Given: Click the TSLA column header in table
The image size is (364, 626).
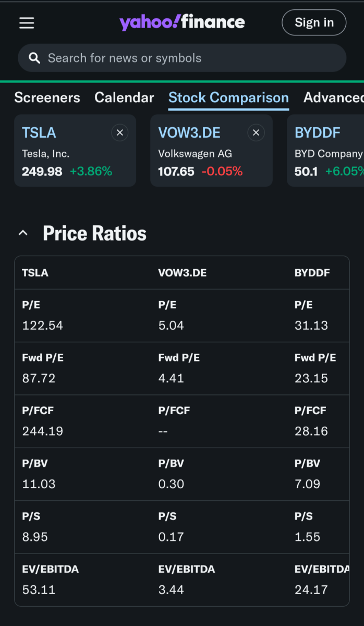Looking at the screenshot, I should click(35, 273).
